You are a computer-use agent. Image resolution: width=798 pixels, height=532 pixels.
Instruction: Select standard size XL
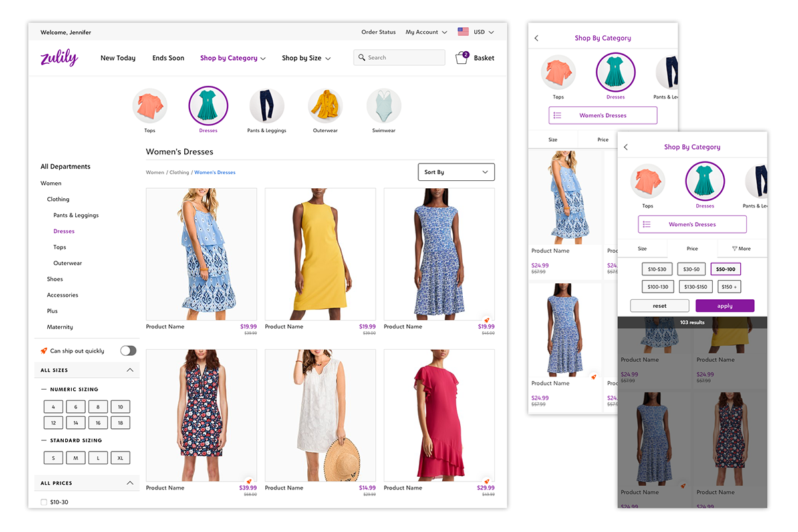(120, 458)
